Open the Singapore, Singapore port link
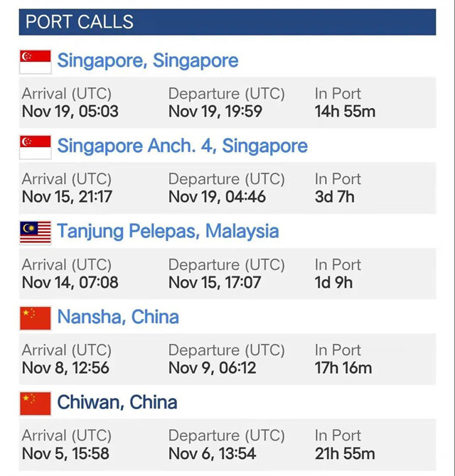 point(148,61)
